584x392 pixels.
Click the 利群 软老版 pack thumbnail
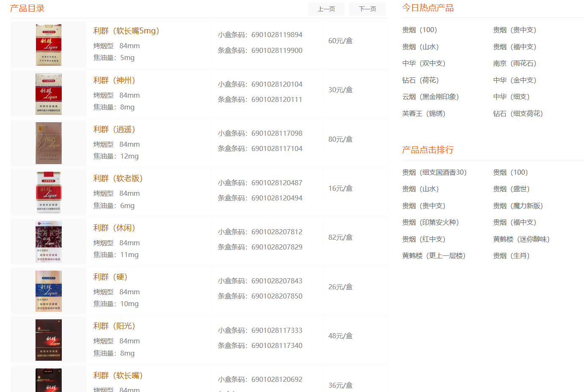pyautogui.click(x=49, y=192)
